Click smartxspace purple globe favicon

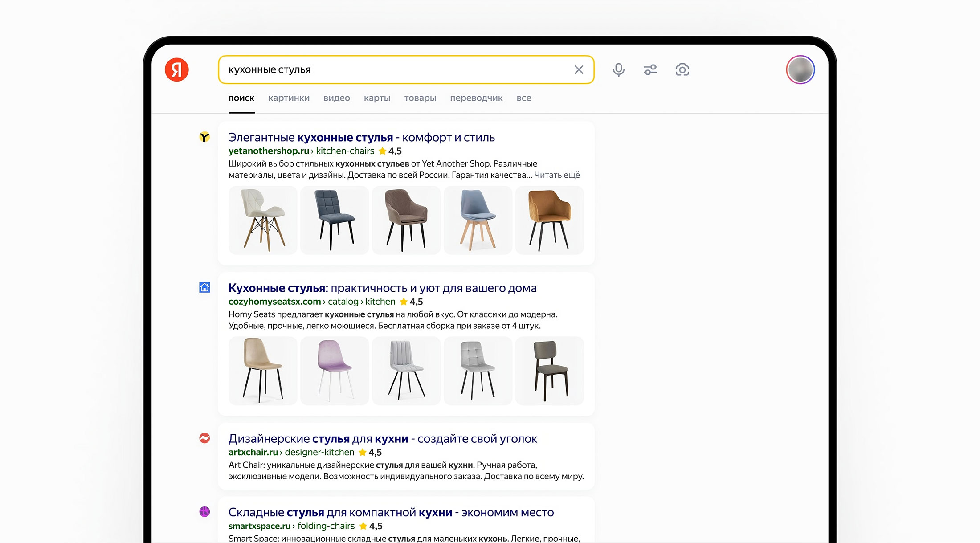pyautogui.click(x=204, y=511)
